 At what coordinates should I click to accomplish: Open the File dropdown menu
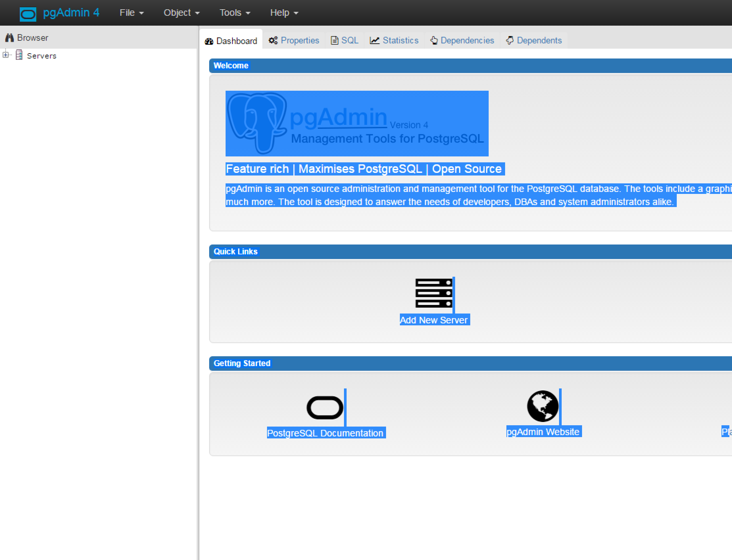click(132, 13)
